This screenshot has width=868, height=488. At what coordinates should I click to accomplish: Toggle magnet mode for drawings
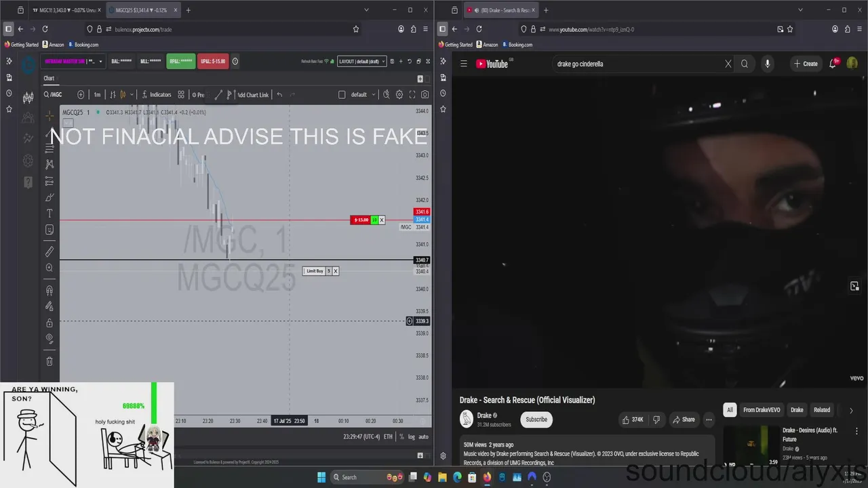50,290
